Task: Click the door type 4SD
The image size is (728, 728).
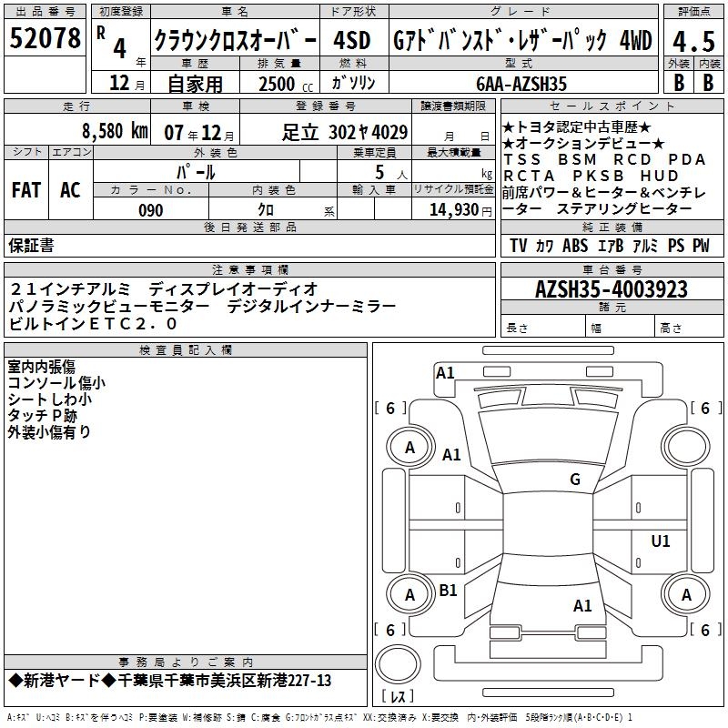Action: (x=352, y=40)
